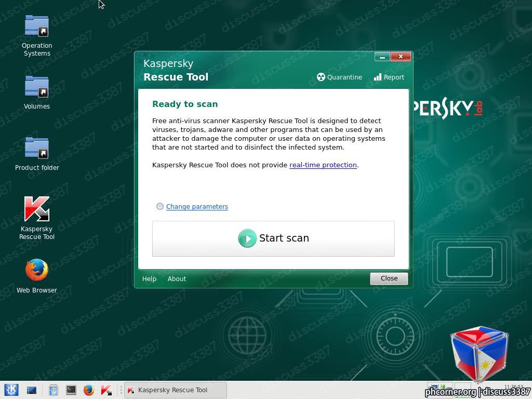Open the Product folder desktop shortcut
The width and height of the screenshot is (532, 399).
point(37,153)
